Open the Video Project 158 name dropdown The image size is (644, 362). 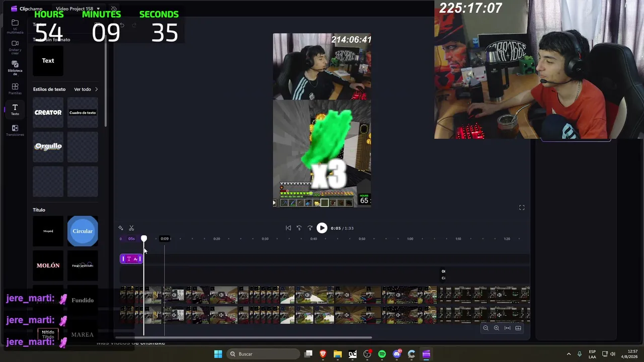pyautogui.click(x=78, y=9)
